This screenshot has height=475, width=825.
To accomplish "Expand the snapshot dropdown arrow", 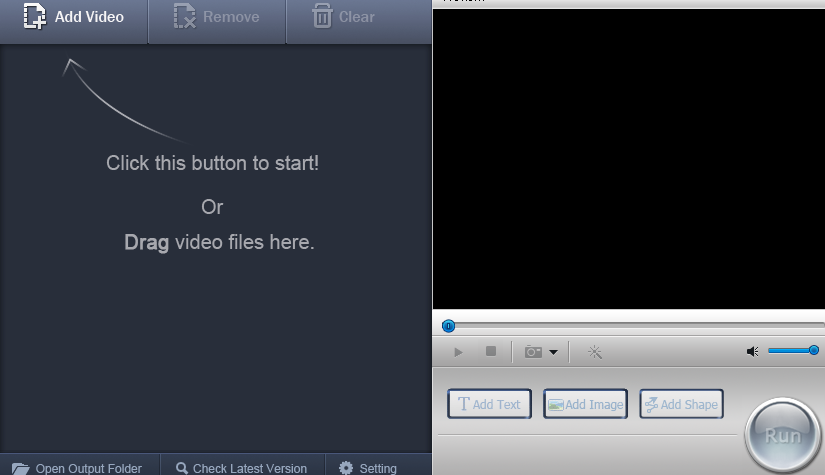I will coord(554,352).
